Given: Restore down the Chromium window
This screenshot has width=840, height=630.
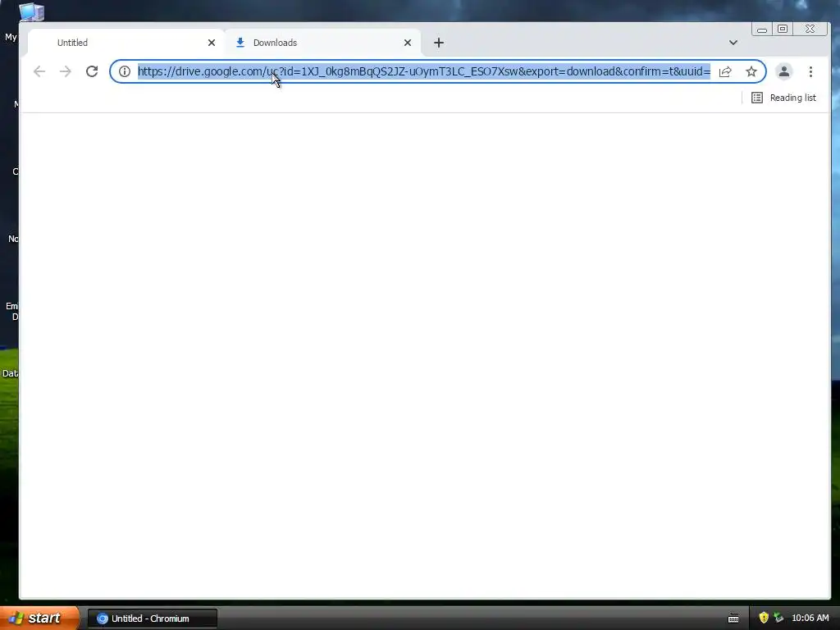Looking at the screenshot, I should click(x=783, y=29).
